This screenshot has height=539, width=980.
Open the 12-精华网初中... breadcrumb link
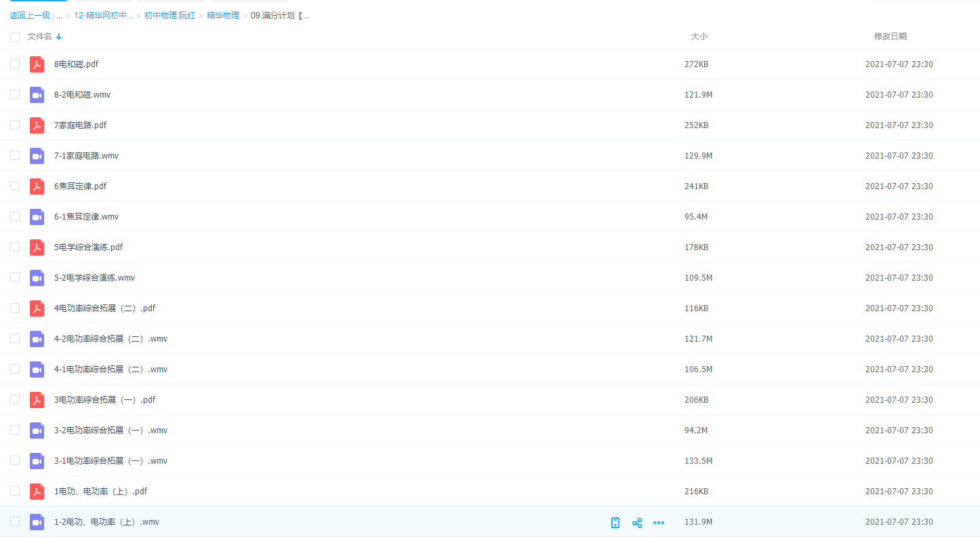click(x=104, y=16)
